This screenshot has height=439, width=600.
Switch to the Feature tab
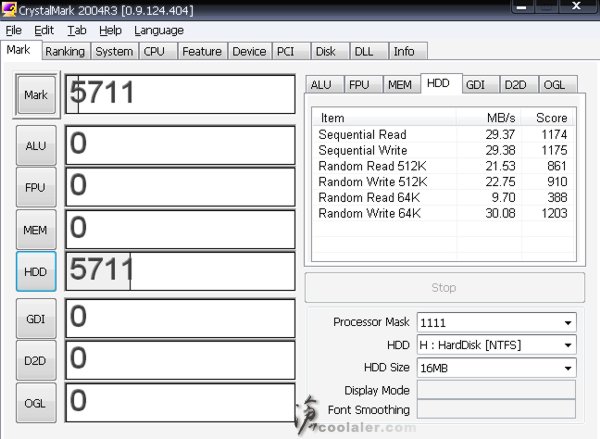(x=202, y=52)
